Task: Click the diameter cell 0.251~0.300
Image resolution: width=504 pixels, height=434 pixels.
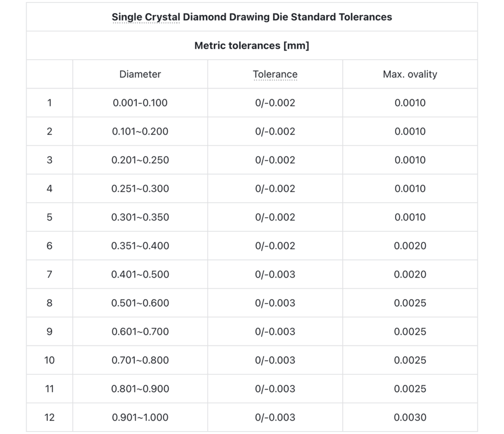Action: (140, 189)
